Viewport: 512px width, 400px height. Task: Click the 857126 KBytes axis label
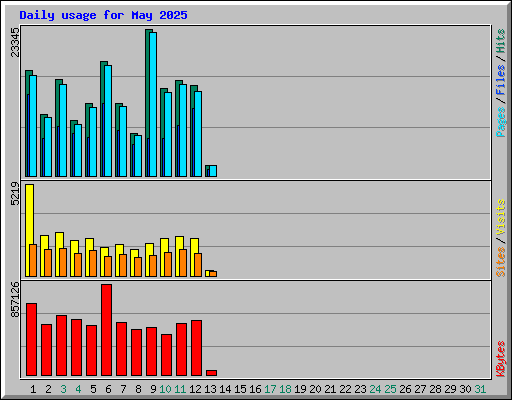(x=15, y=299)
